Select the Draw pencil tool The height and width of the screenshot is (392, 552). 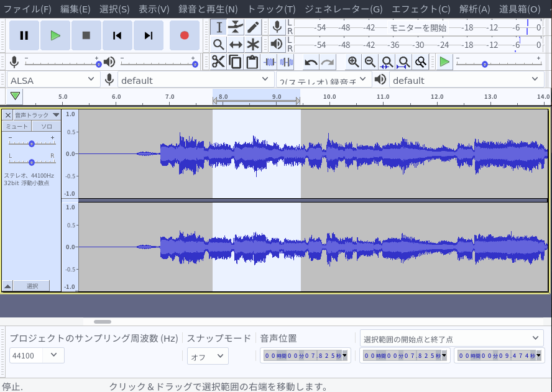[x=252, y=27]
